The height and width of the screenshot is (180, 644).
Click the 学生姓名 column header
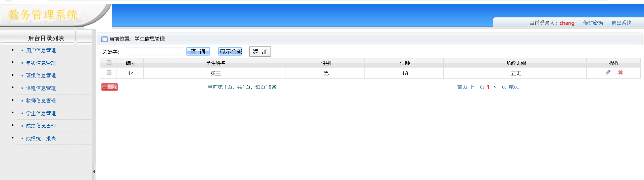tap(215, 63)
